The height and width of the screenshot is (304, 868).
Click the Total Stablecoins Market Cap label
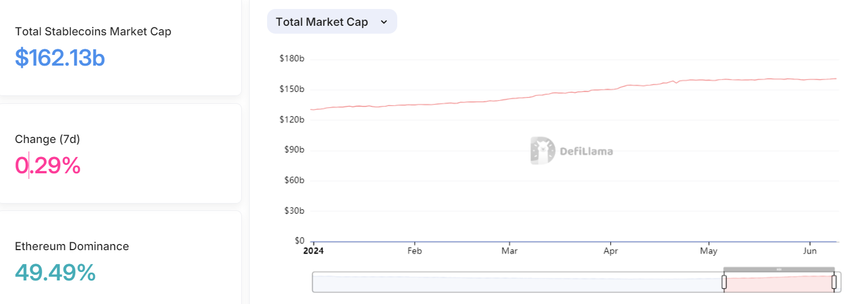click(93, 31)
